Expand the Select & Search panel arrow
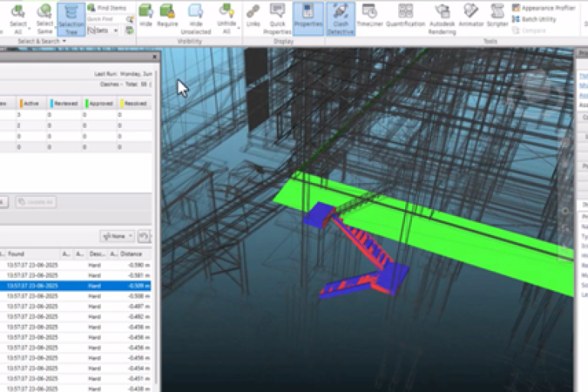 coord(64,40)
